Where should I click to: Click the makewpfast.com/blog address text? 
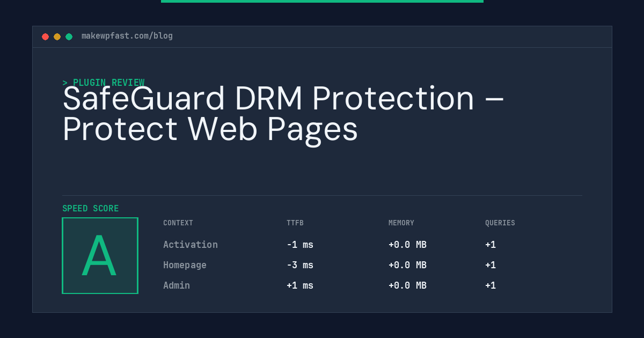(127, 36)
